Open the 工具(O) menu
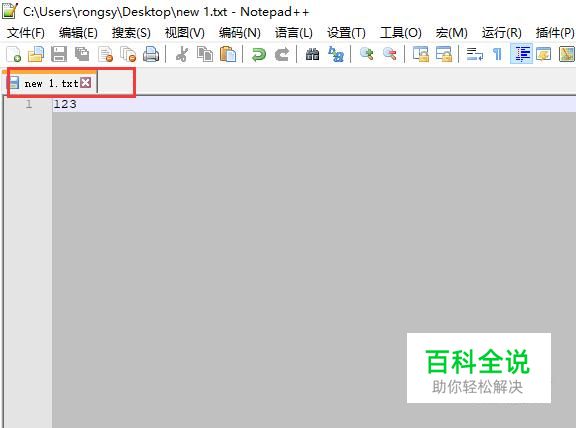The image size is (576, 428). point(401,33)
